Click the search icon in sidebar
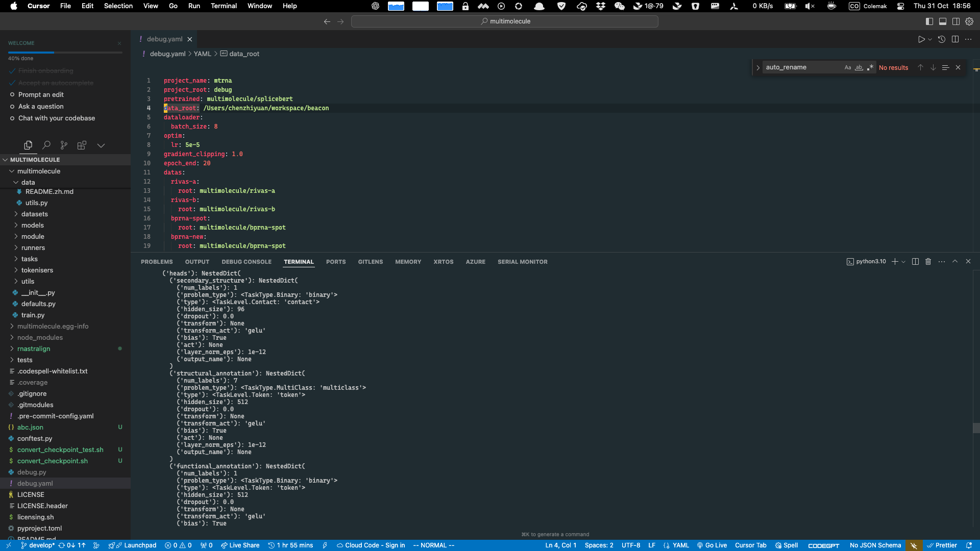 pos(46,145)
